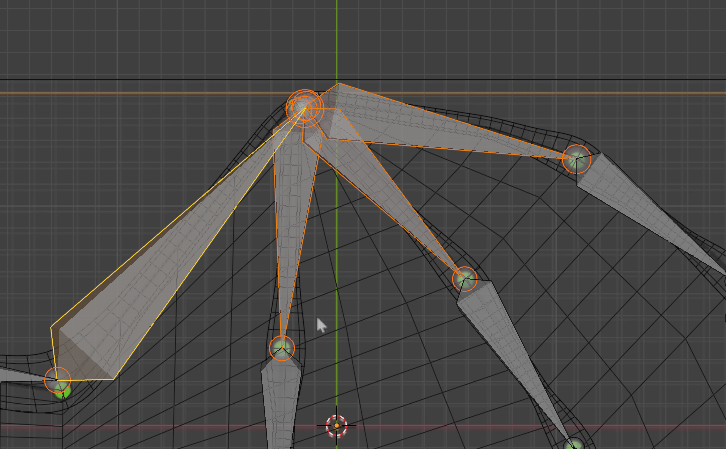This screenshot has width=726, height=449.
Task: Click the tail joint of the vertical bone
Action: 282,348
